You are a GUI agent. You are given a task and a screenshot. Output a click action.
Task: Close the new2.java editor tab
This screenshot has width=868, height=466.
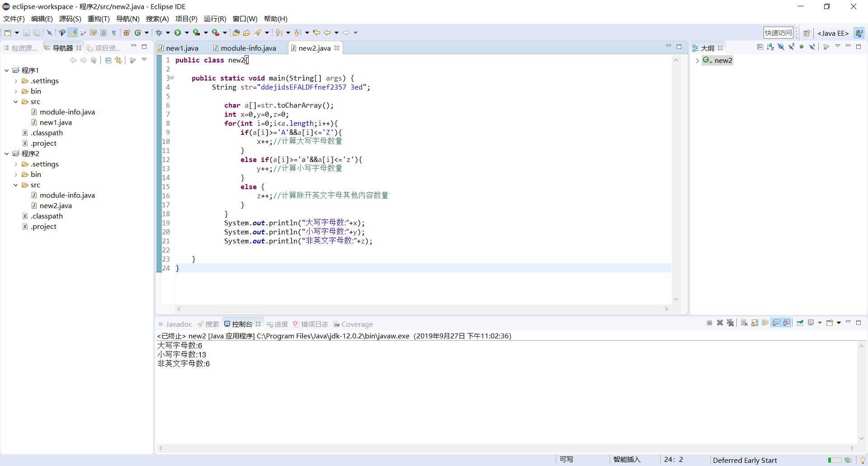click(x=337, y=48)
